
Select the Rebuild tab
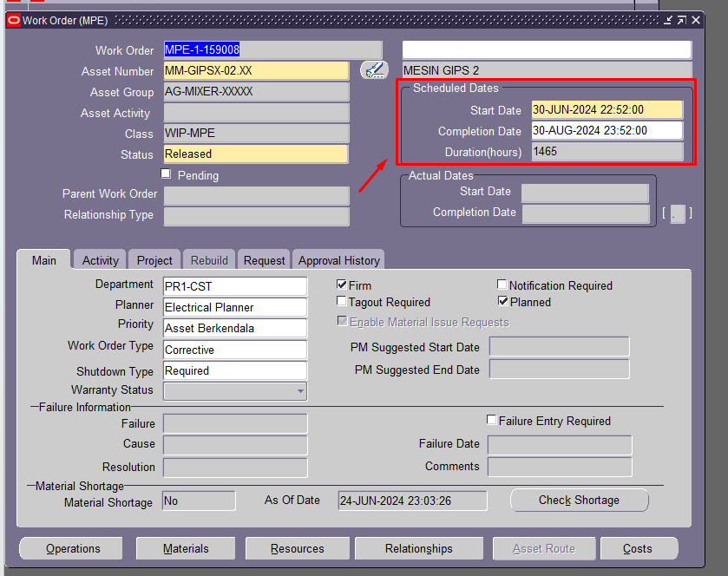208,259
